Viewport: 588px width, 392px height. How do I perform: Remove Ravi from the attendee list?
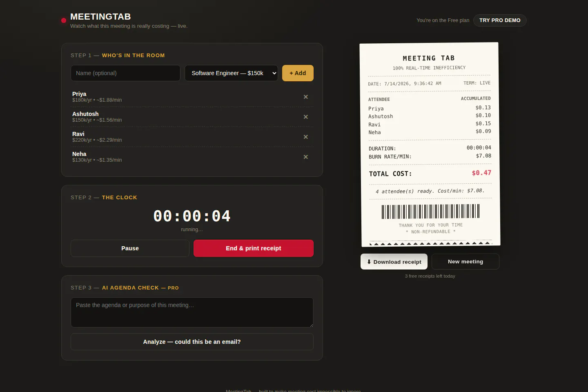pos(305,137)
